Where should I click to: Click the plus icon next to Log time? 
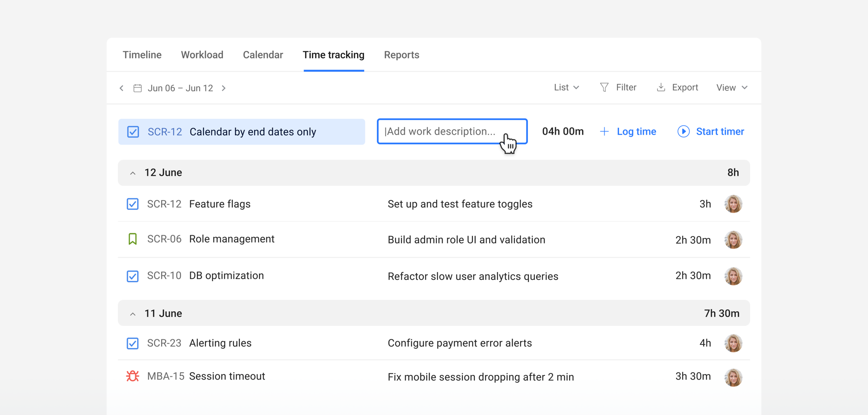[x=605, y=131]
